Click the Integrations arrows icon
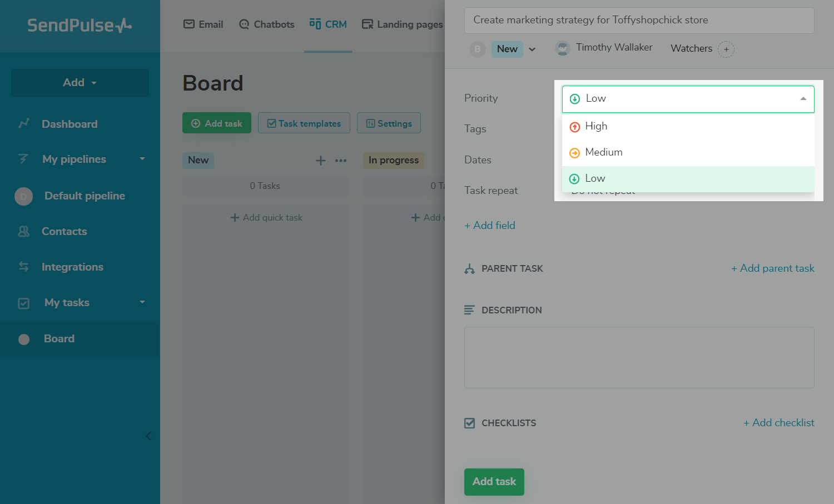 click(x=23, y=267)
